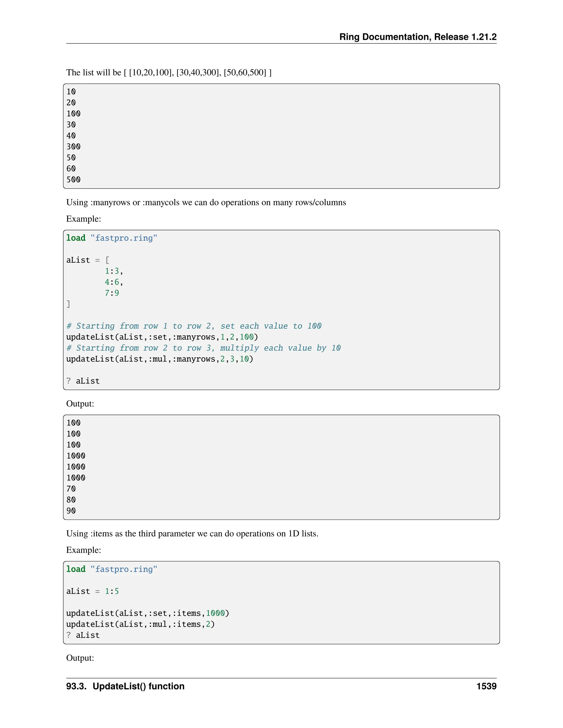Click the updateList :set :manyrows code line

tap(162, 337)
